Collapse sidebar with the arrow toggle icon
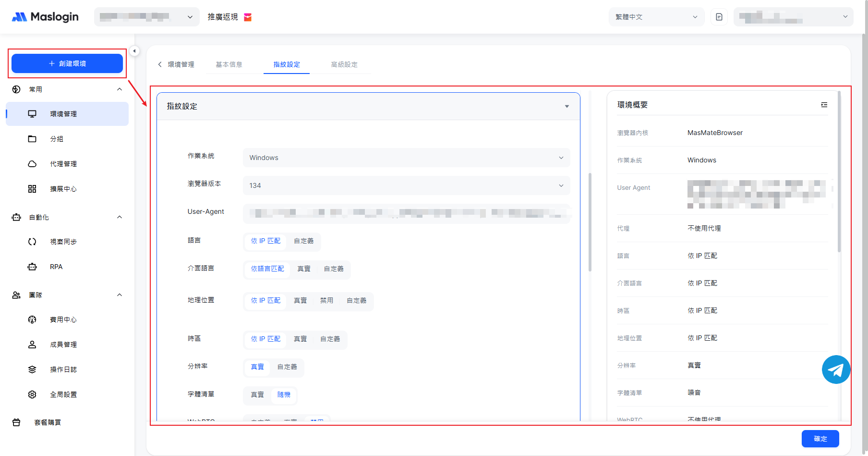Screen dimensions: 868x456 pyautogui.click(x=134, y=51)
